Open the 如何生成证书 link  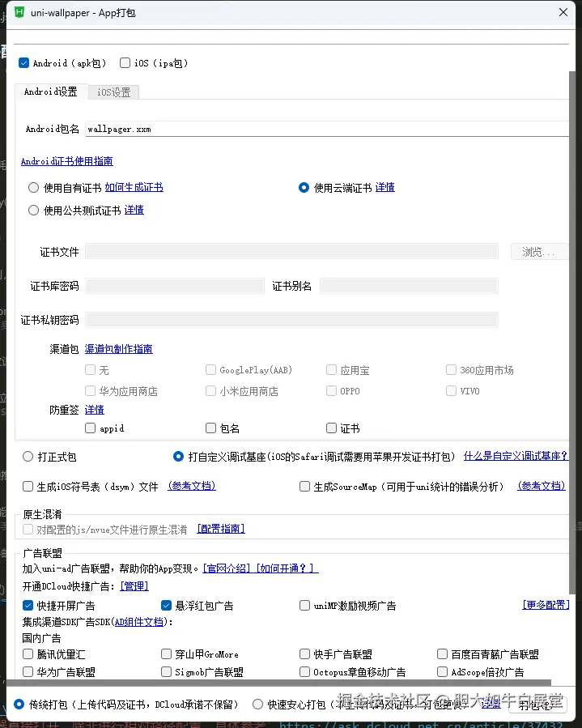click(134, 187)
